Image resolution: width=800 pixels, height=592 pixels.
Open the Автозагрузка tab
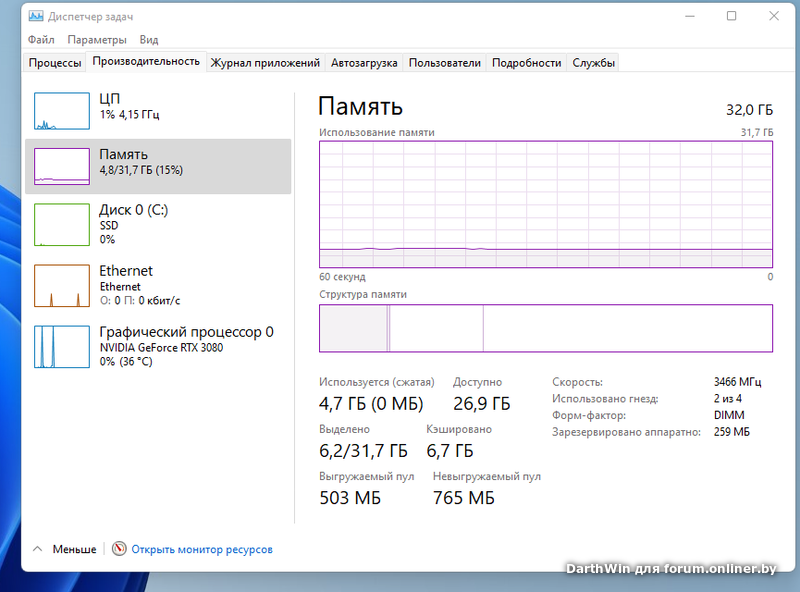pos(364,63)
